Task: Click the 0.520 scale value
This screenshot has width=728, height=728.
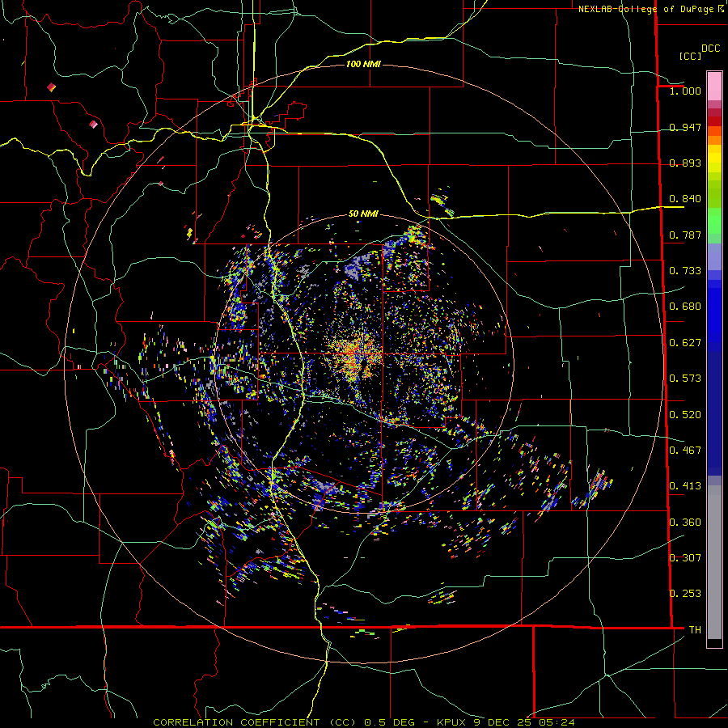Action: (685, 415)
